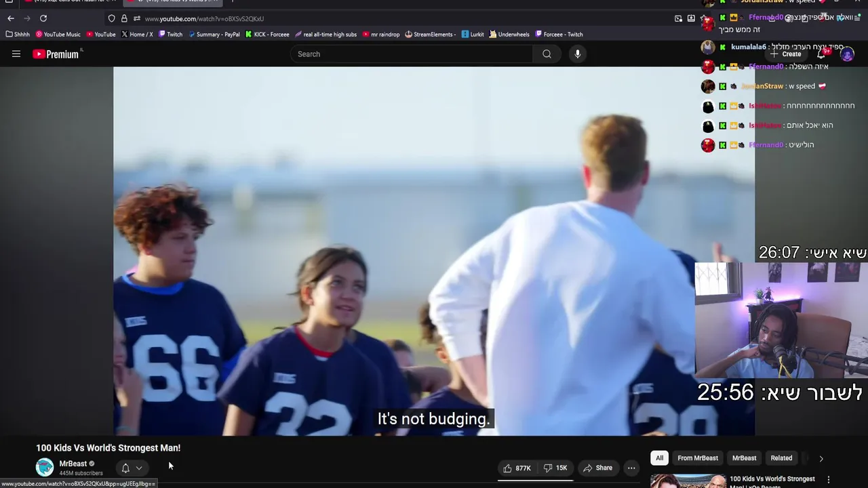Open the mr raindrop bookmark

point(381,35)
